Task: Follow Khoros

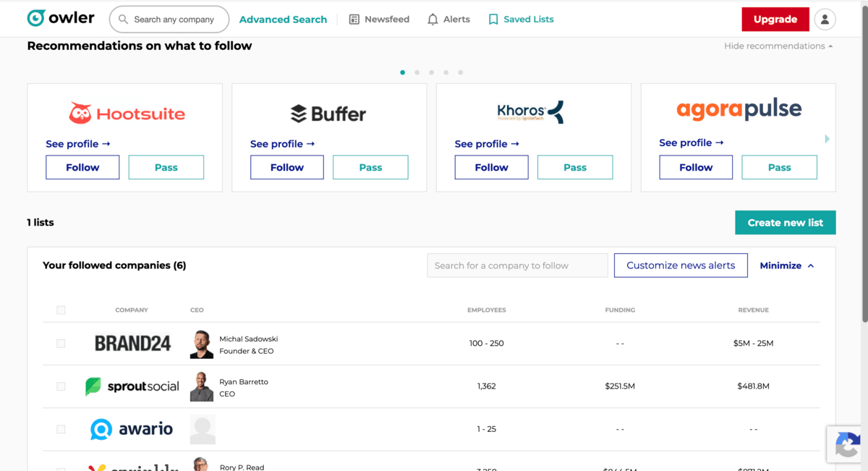Action: pos(491,167)
